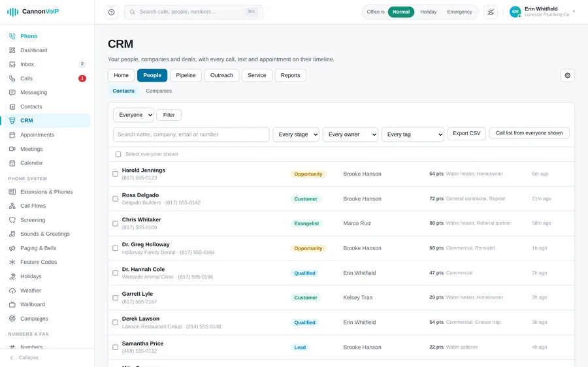Select the Dr. Greg Holloway checkbox
The width and height of the screenshot is (588, 367).
point(116,248)
